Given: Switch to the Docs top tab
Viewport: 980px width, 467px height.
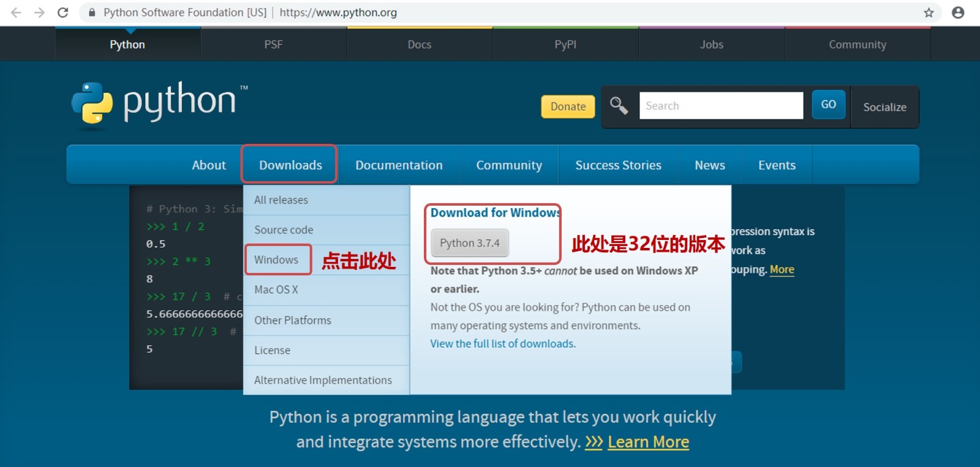Looking at the screenshot, I should point(420,44).
